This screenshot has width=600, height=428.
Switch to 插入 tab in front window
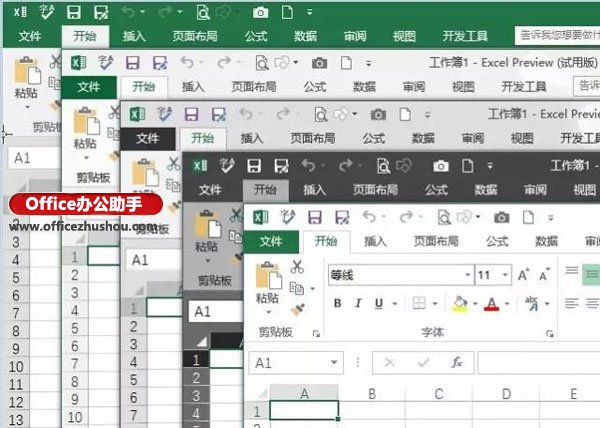[375, 241]
